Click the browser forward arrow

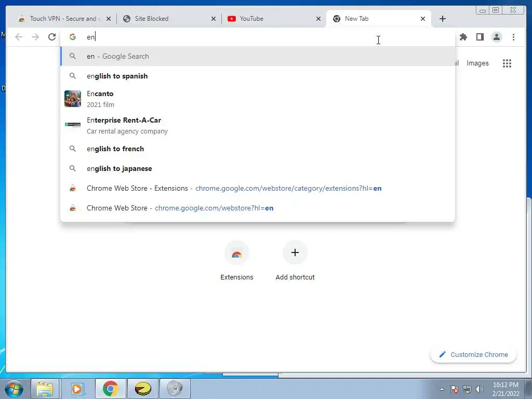pyautogui.click(x=35, y=37)
